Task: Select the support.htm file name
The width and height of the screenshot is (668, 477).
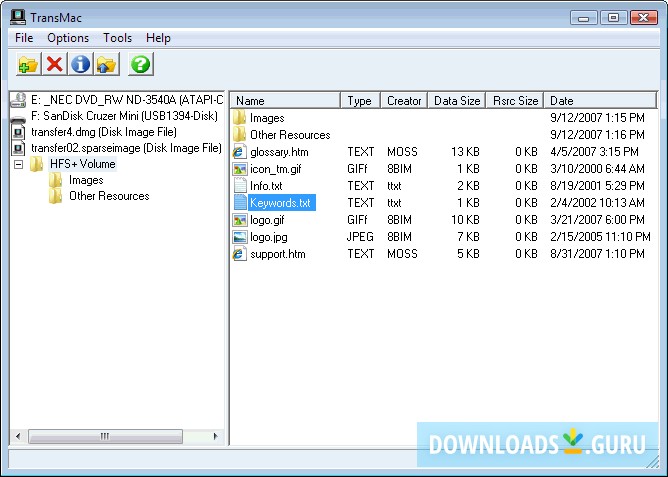Action: [278, 254]
